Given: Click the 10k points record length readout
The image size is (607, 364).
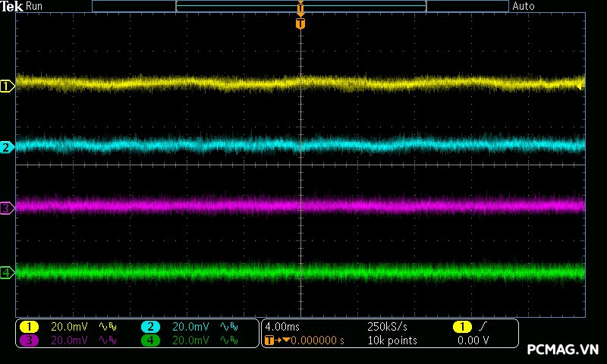Looking at the screenshot, I should point(392,340).
